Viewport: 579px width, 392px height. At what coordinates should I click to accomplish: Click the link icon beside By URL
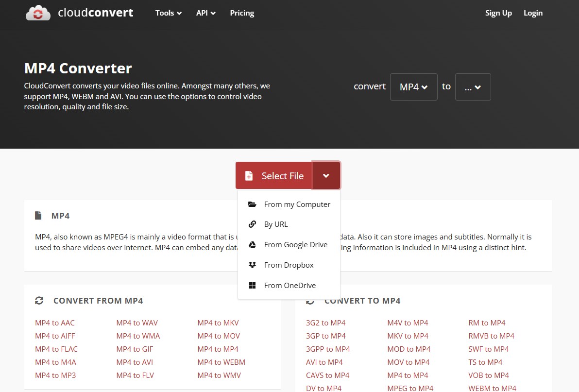click(x=252, y=224)
